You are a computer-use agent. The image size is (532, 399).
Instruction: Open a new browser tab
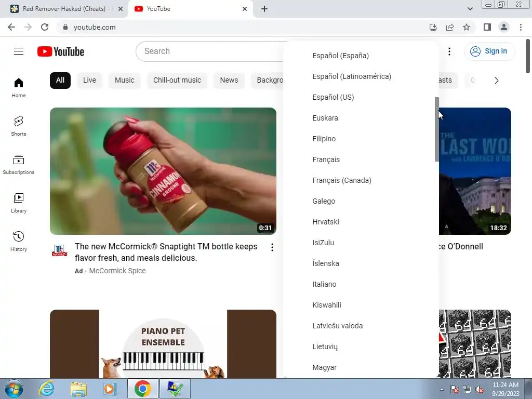pos(264,9)
